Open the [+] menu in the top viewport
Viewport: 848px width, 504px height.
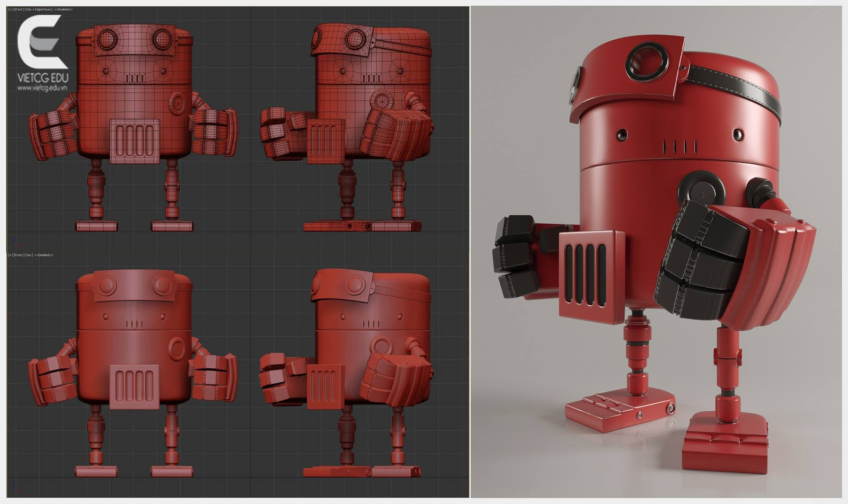coord(10,10)
